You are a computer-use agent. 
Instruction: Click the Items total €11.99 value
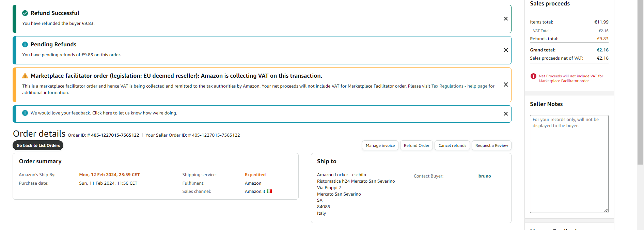(601, 22)
